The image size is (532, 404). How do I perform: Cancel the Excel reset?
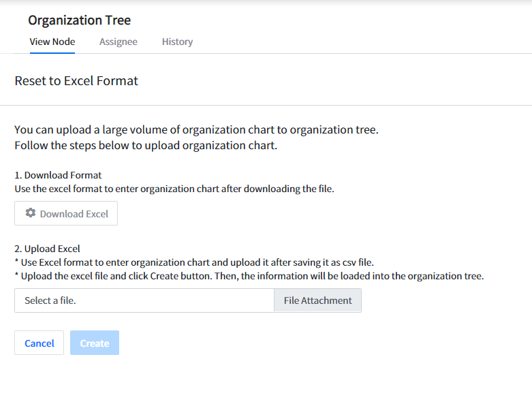pyautogui.click(x=40, y=343)
